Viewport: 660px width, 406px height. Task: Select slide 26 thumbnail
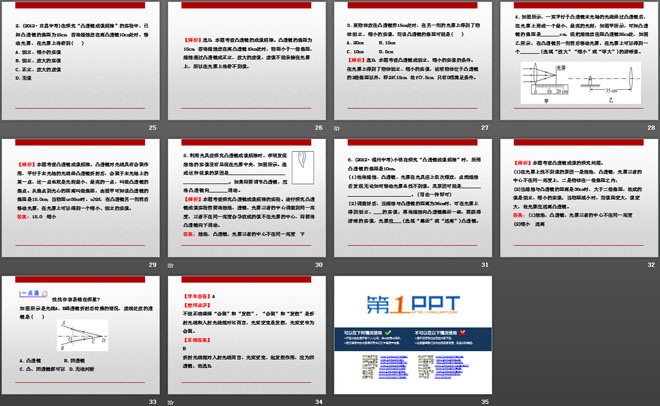[247, 61]
